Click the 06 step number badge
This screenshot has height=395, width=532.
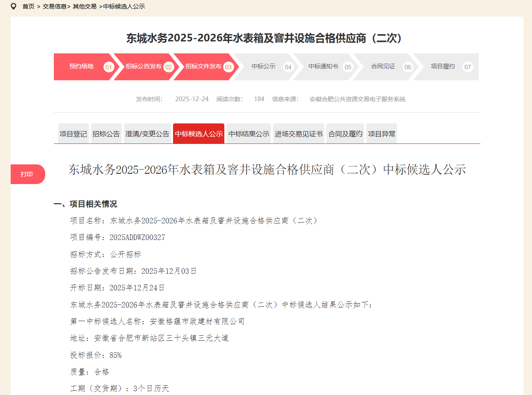coord(408,67)
